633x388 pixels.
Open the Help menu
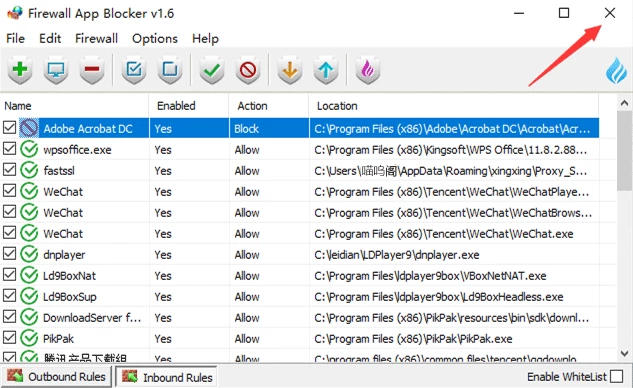(x=205, y=38)
